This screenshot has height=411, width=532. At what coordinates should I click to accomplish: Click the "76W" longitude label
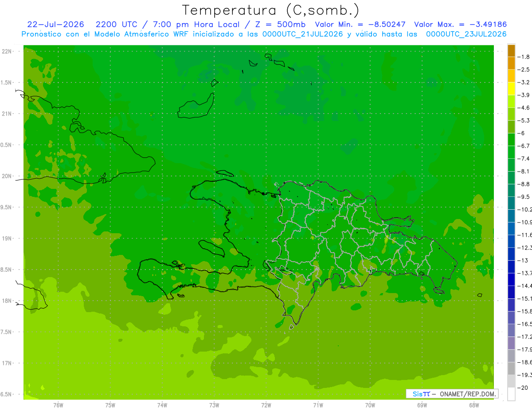(x=58, y=405)
